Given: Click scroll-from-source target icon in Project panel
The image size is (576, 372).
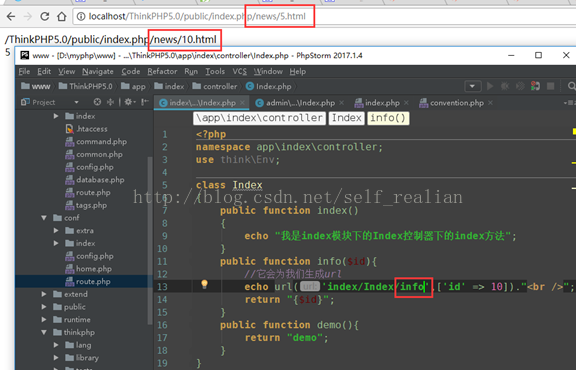Looking at the screenshot, I should [97, 102].
